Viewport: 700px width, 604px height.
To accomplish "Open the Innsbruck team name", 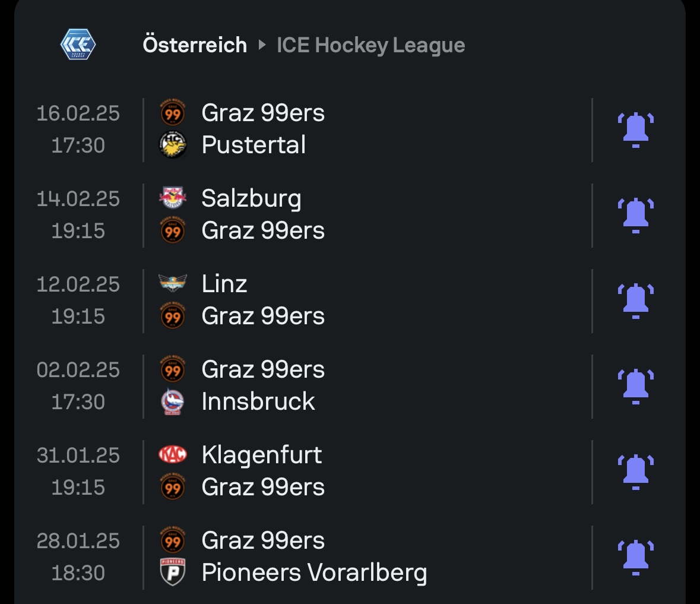I will click(258, 402).
